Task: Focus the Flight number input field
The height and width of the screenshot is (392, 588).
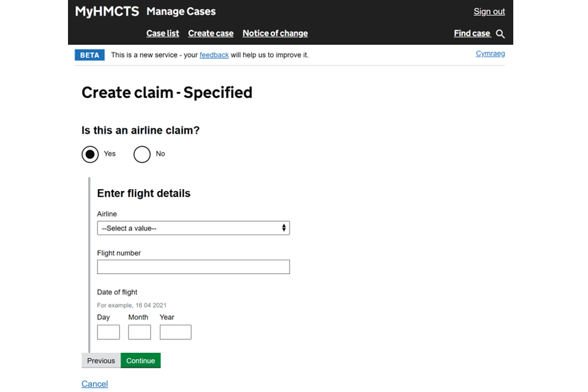Action: pos(193,267)
